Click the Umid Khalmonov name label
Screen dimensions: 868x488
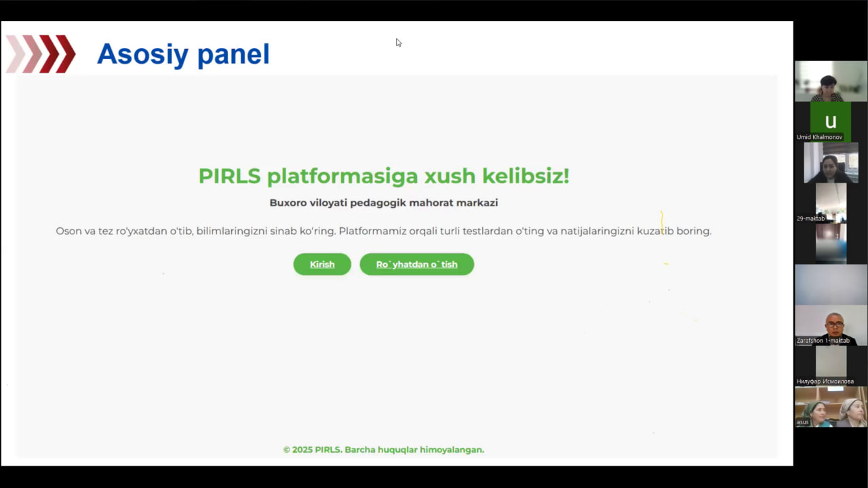click(819, 137)
